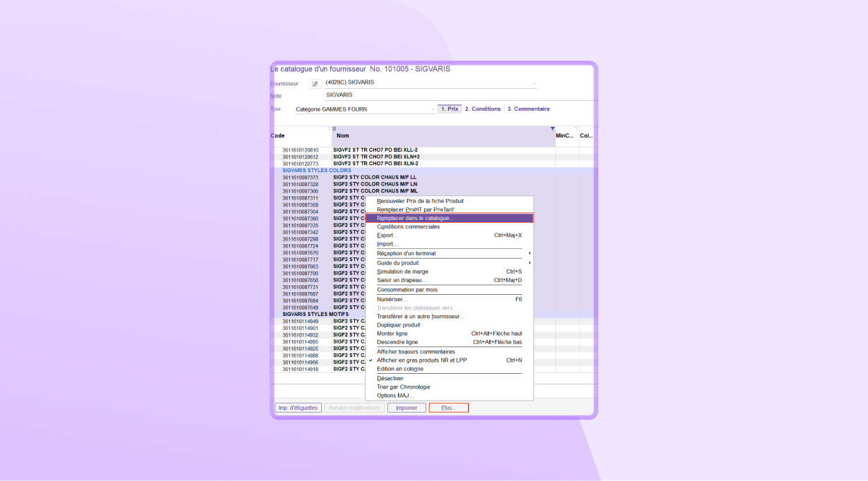Click the edit icon beside Fournisseur
The width and height of the screenshot is (868, 481).
click(315, 84)
